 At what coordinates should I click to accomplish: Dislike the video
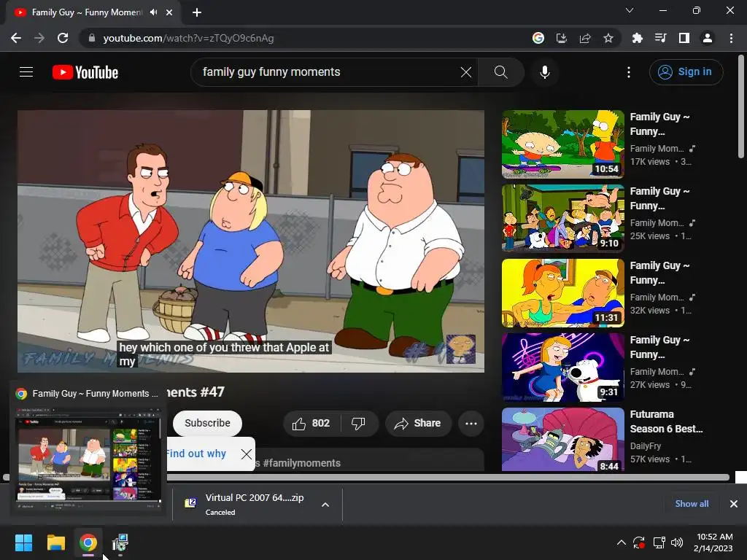point(359,424)
